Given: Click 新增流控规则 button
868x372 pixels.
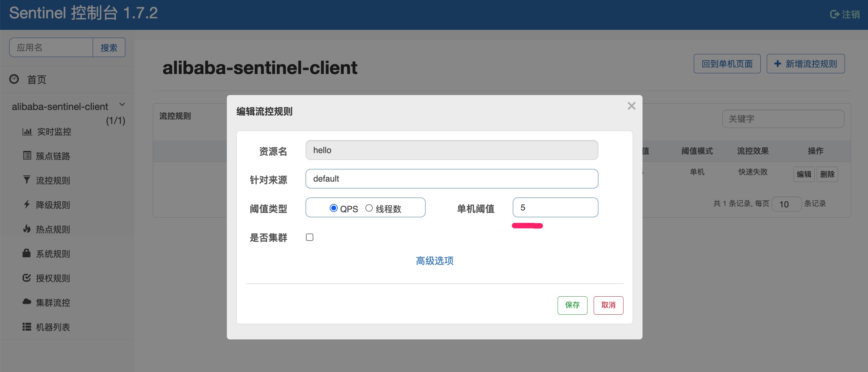Looking at the screenshot, I should pos(806,64).
